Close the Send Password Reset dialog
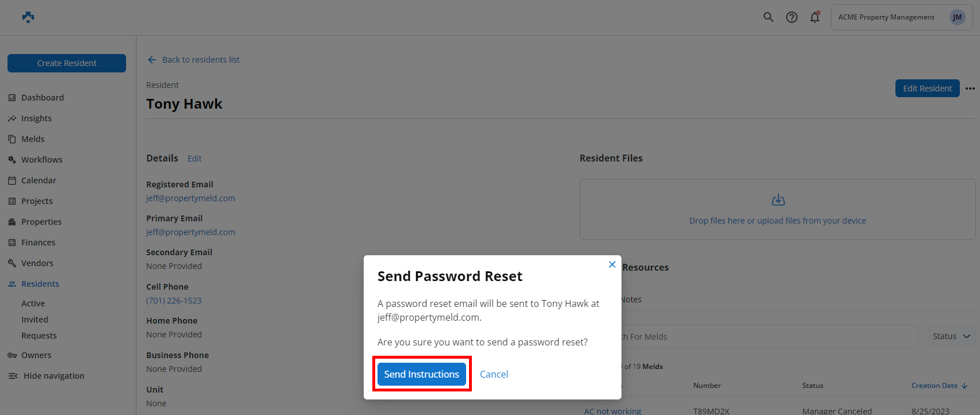Viewport: 980px width, 415px height. pyautogui.click(x=612, y=264)
